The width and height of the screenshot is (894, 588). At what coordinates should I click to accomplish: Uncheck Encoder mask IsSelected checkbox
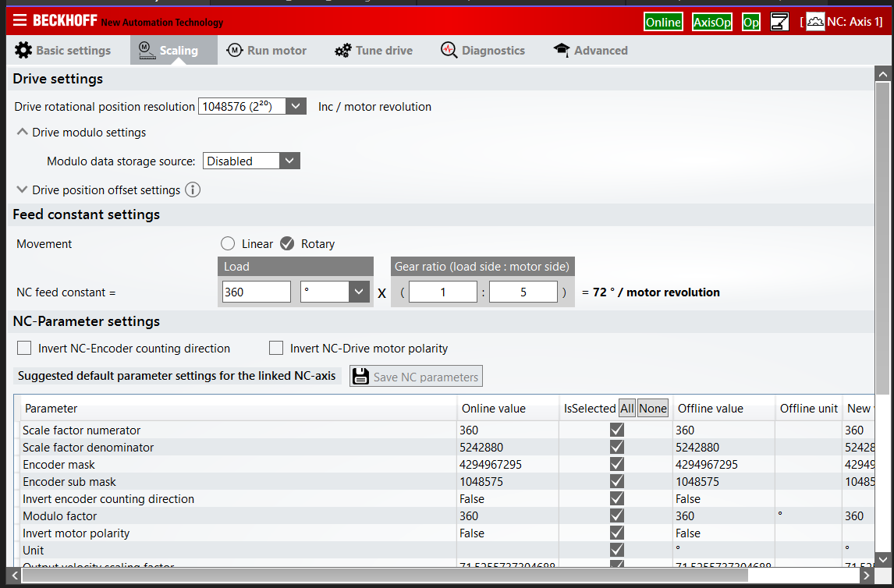pos(616,464)
